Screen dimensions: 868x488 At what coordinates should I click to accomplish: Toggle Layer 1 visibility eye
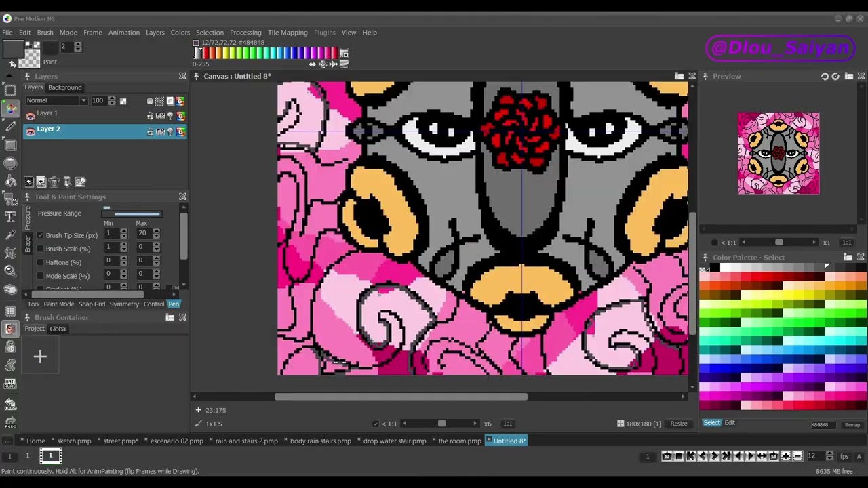pyautogui.click(x=31, y=116)
